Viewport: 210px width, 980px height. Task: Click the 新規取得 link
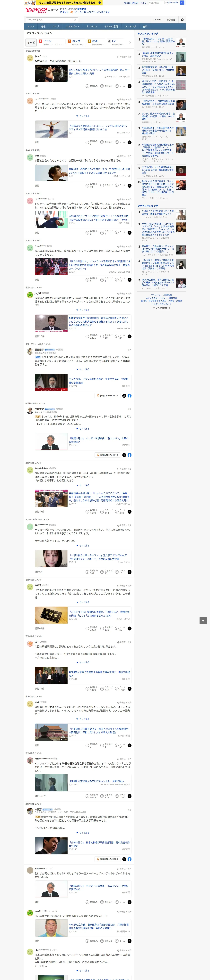tap(82, 9)
